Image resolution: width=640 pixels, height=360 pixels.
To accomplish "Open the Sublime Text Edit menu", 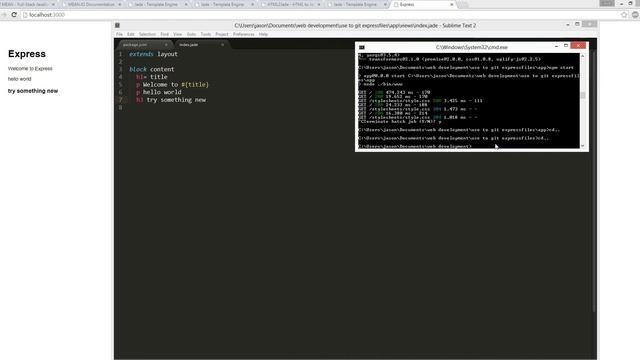I will [x=131, y=34].
